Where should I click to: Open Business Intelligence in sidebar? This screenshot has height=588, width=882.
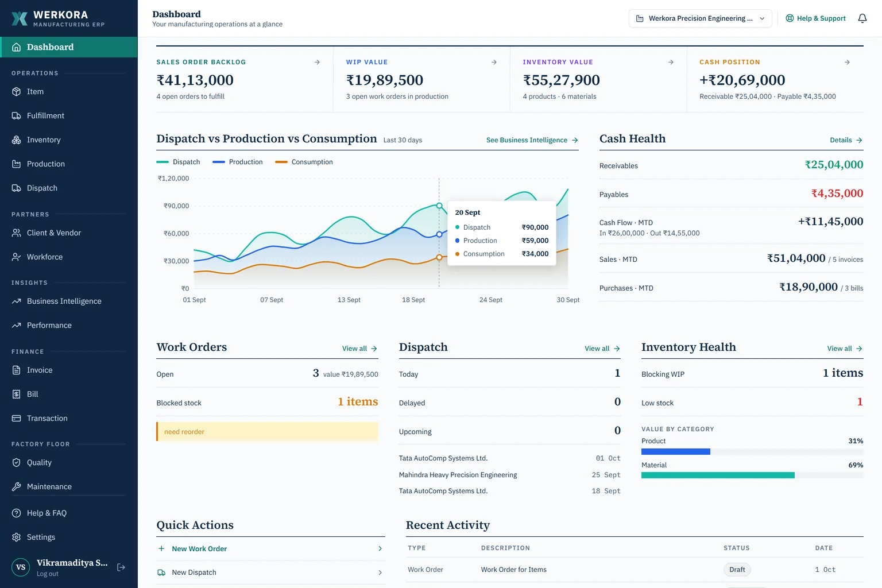tap(69, 301)
